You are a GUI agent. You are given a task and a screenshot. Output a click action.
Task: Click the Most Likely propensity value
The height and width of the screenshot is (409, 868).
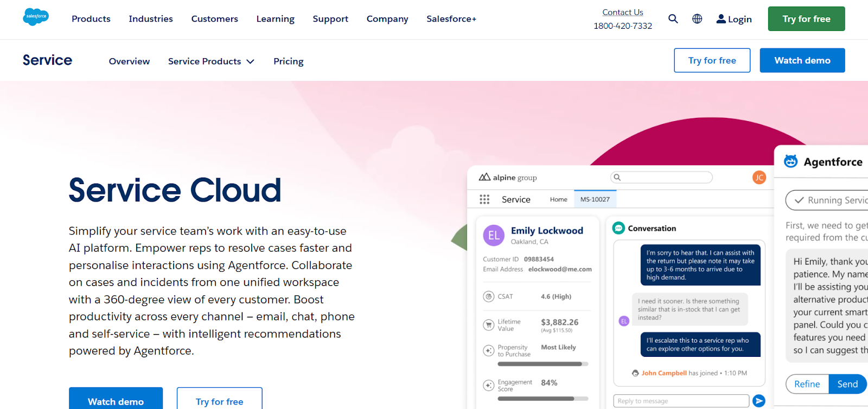tap(558, 347)
